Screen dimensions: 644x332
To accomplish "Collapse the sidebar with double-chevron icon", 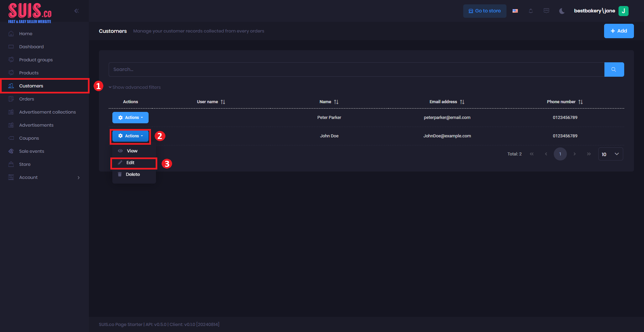I will [76, 11].
